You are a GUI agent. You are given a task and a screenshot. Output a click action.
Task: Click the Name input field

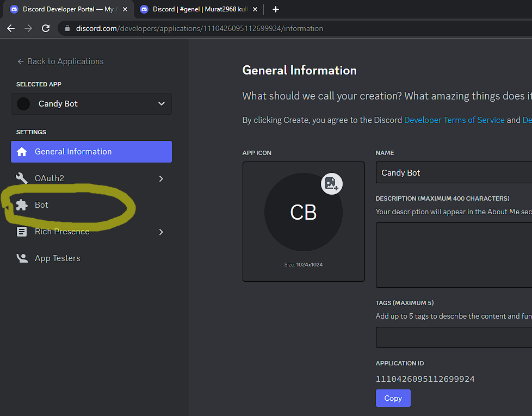click(454, 172)
